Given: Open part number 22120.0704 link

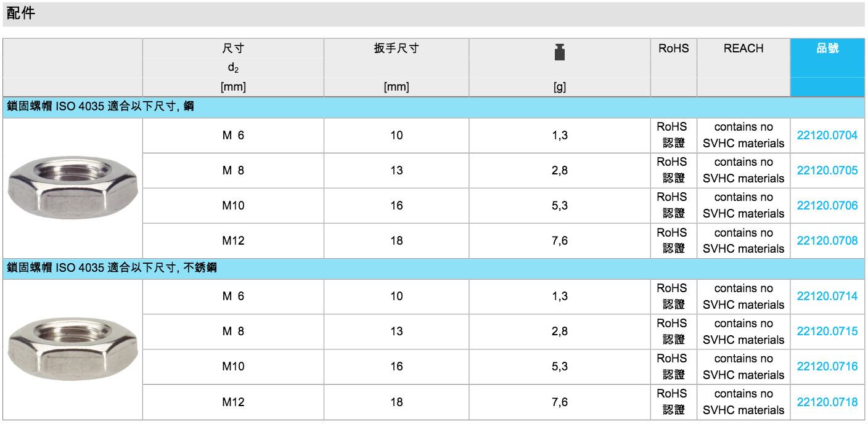Looking at the screenshot, I should [827, 136].
